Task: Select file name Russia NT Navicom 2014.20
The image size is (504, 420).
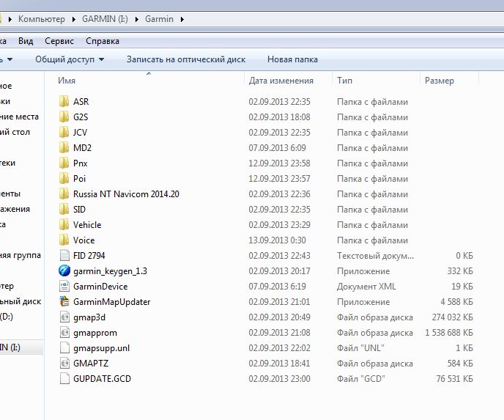Action: click(x=126, y=194)
